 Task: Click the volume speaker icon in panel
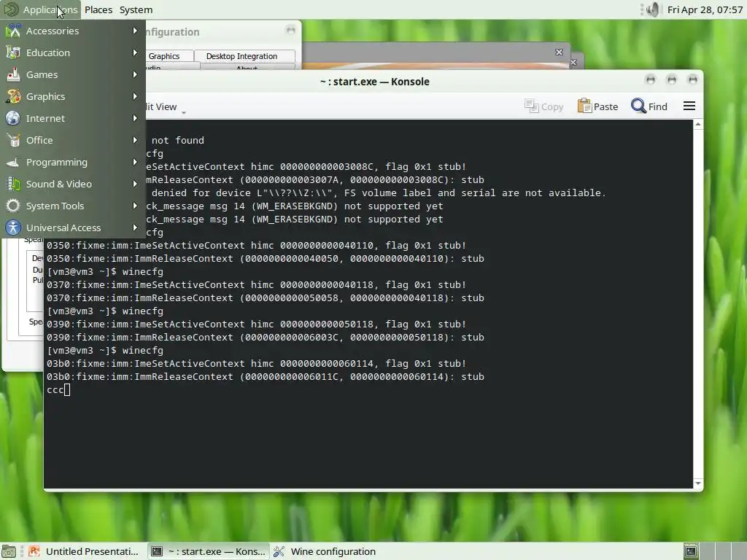pyautogui.click(x=652, y=9)
